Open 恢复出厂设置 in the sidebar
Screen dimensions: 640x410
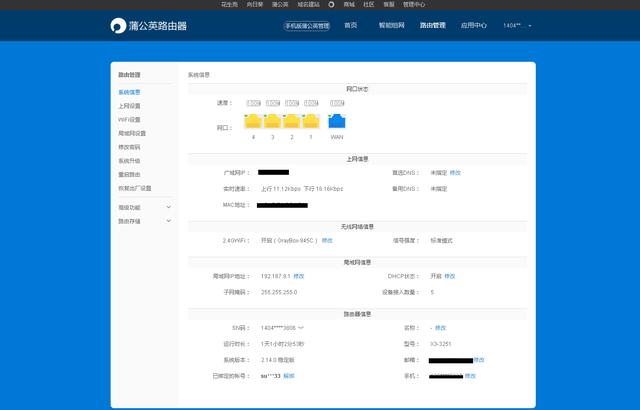click(134, 187)
